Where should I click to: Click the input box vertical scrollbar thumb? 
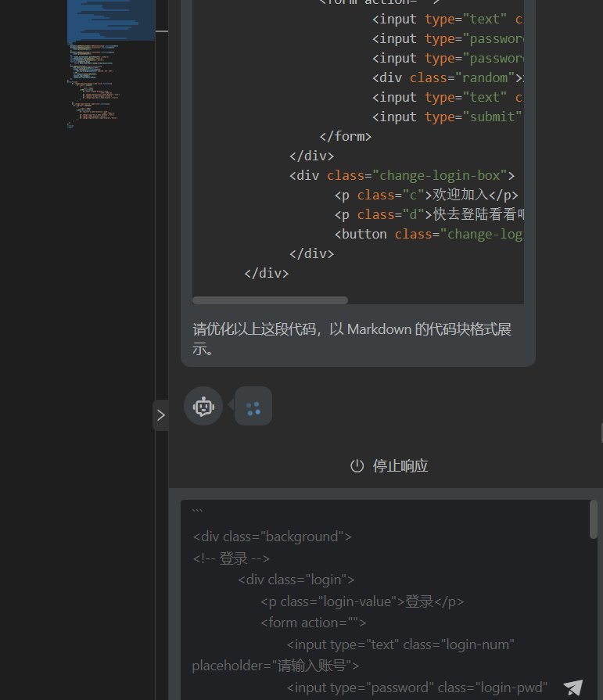tap(593, 519)
